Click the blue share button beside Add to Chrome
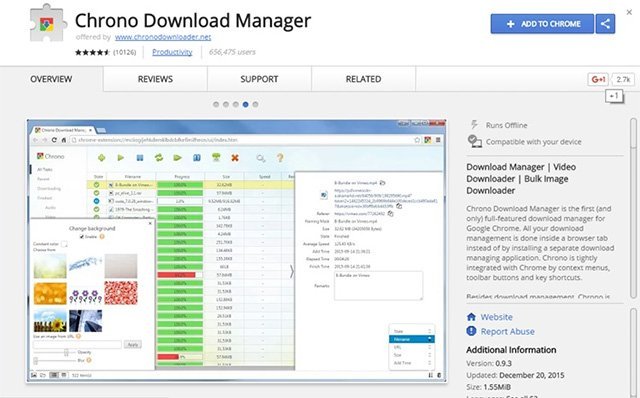Image resolution: width=640 pixels, height=398 pixels. (x=605, y=24)
